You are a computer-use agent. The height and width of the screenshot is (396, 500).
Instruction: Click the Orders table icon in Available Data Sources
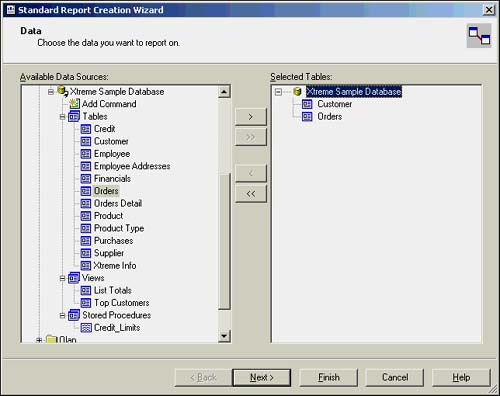(86, 191)
